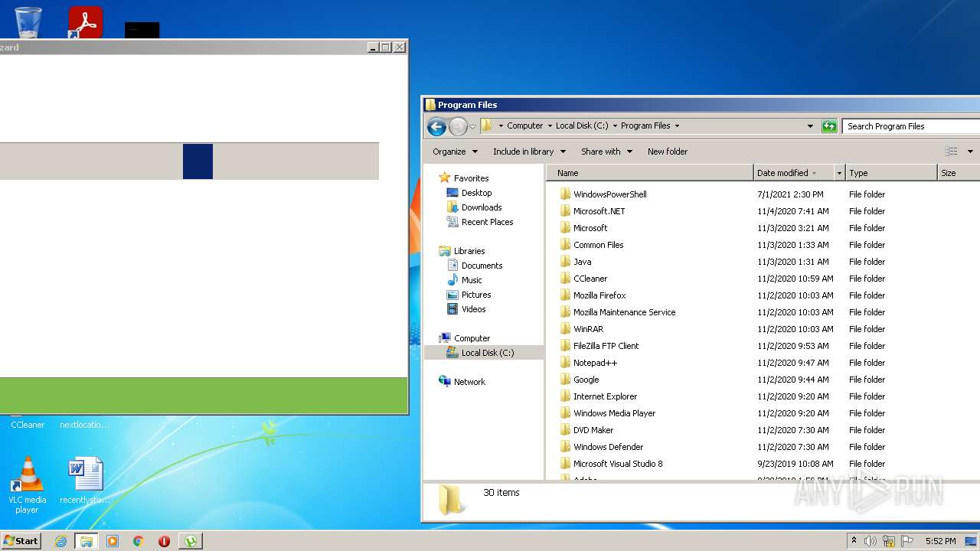The height and width of the screenshot is (551, 980).
Task: Click the Start button
Action: pyautogui.click(x=21, y=541)
